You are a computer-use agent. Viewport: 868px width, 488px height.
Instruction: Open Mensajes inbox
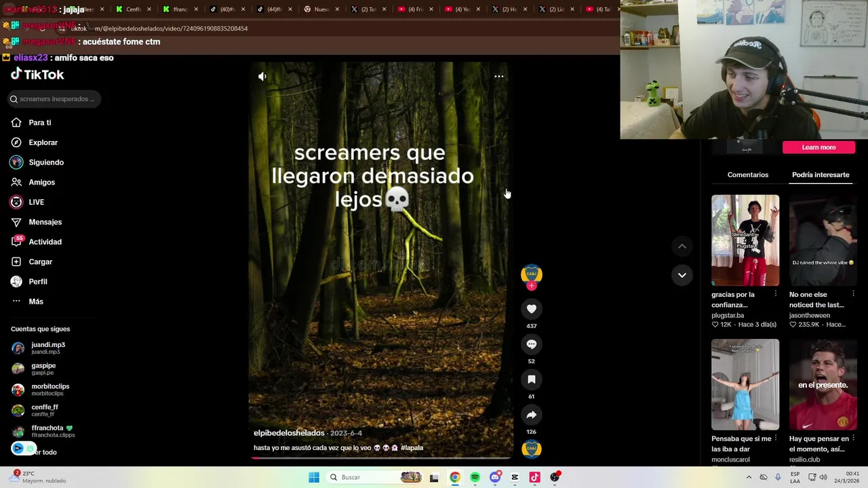coord(45,222)
